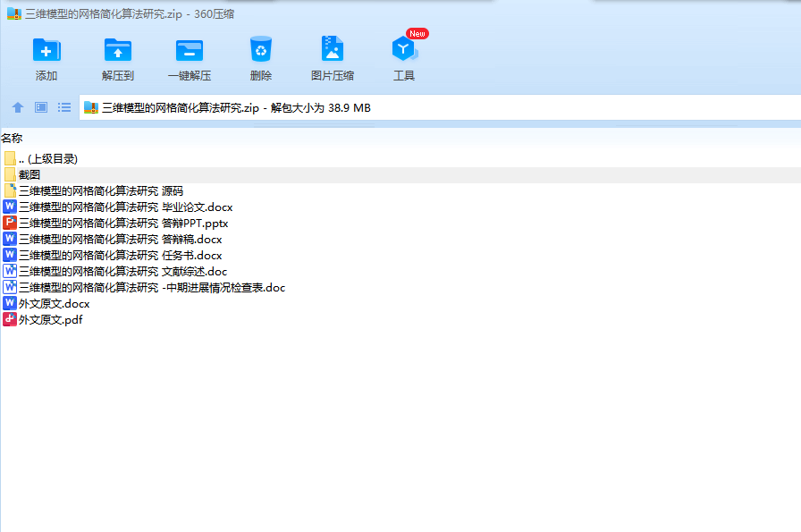The image size is (801, 532).
Task: Select the 截图 folder name
Action: coord(30,174)
